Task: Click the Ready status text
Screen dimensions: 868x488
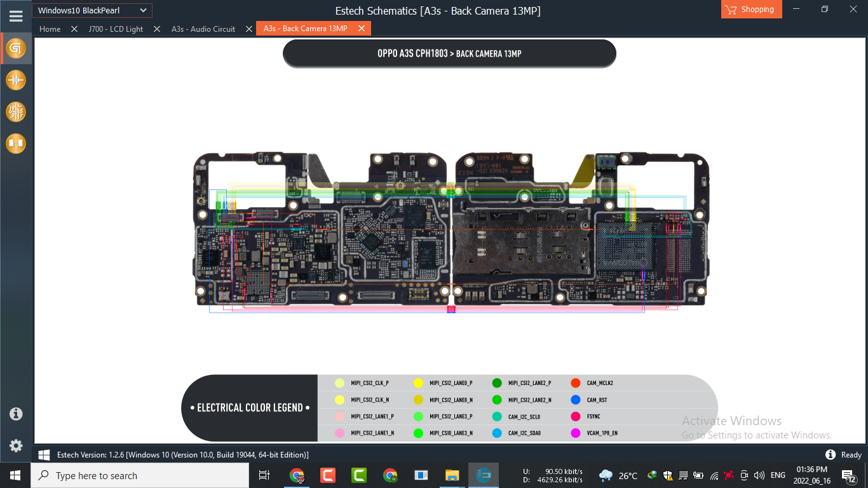Action: [851, 455]
